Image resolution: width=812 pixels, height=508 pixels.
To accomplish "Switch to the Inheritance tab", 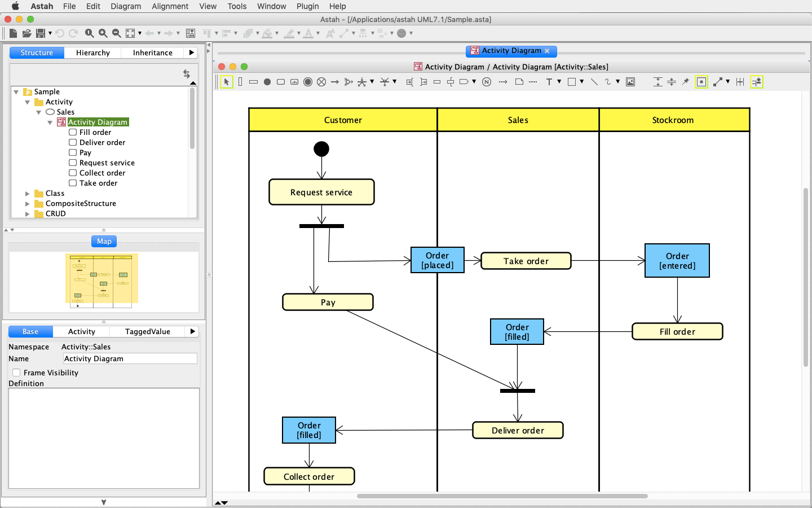I will tap(153, 52).
